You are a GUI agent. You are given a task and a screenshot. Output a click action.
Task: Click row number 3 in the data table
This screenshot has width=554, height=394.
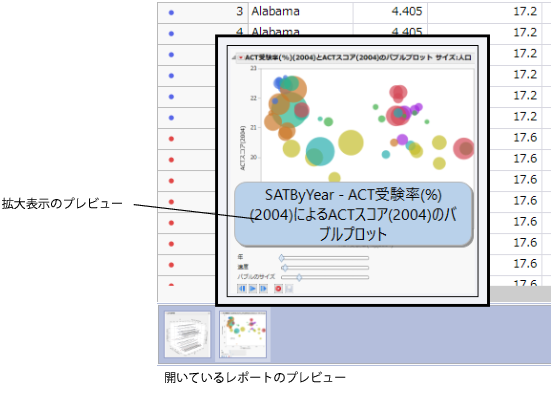(x=240, y=11)
